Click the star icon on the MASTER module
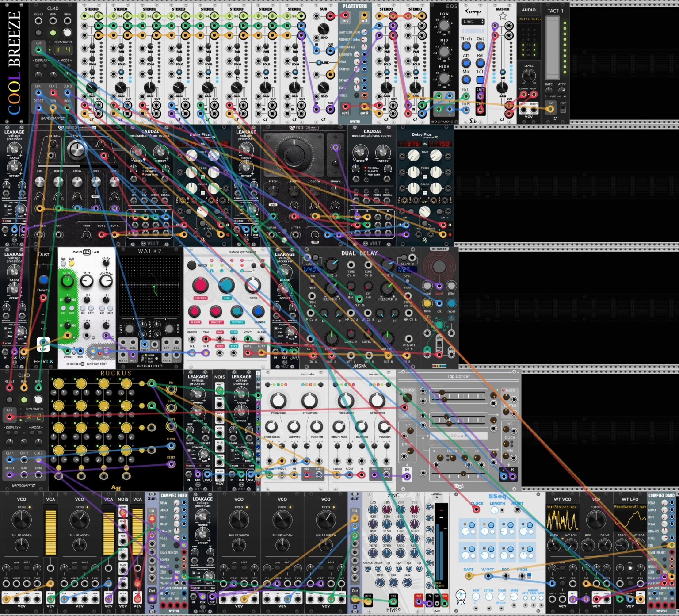 [x=503, y=16]
